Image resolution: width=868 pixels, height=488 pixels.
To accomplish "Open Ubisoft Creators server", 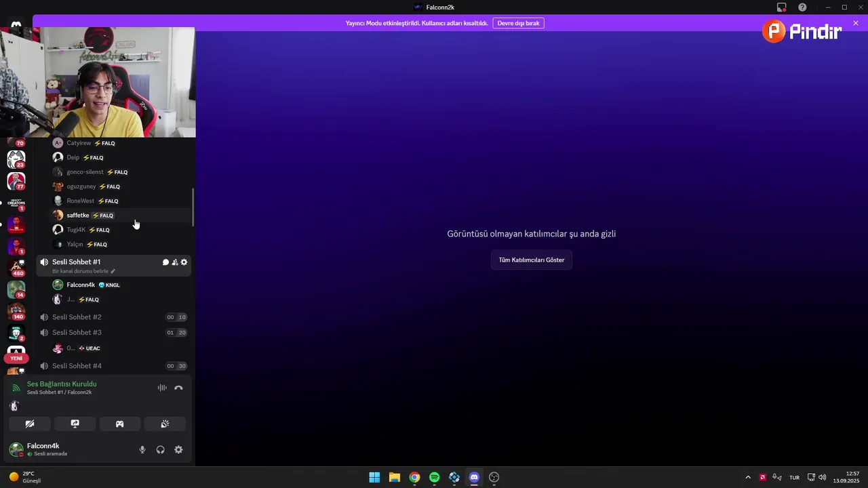I will 16,203.
